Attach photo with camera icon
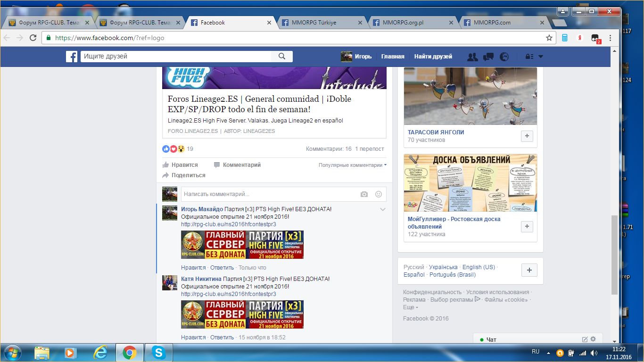 point(364,194)
